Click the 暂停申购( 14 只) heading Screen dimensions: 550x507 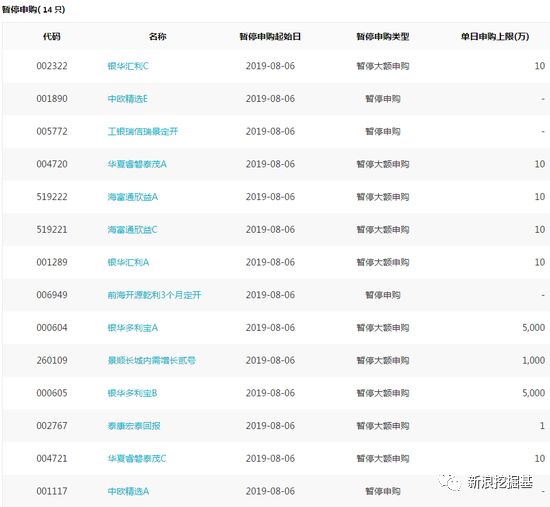tap(33, 9)
